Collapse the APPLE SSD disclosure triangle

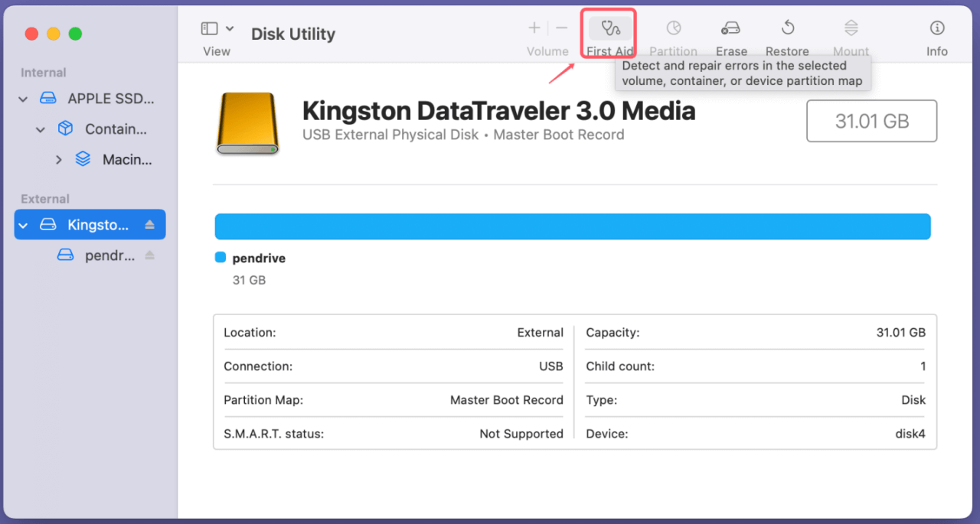pyautogui.click(x=22, y=98)
